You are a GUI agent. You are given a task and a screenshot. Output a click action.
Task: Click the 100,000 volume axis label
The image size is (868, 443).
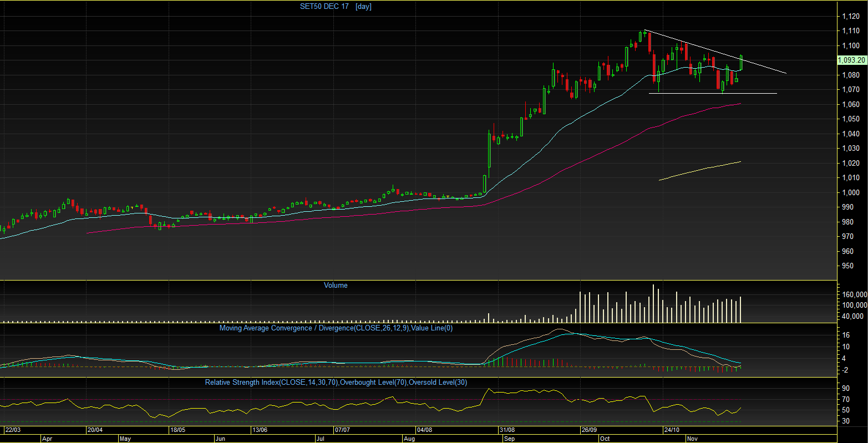click(855, 305)
